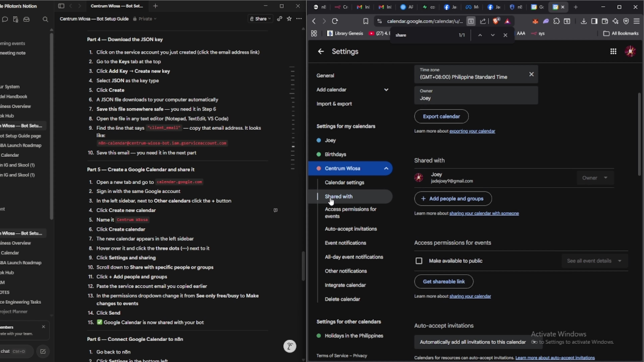Open the share page icon in address bar

(x=483, y=21)
